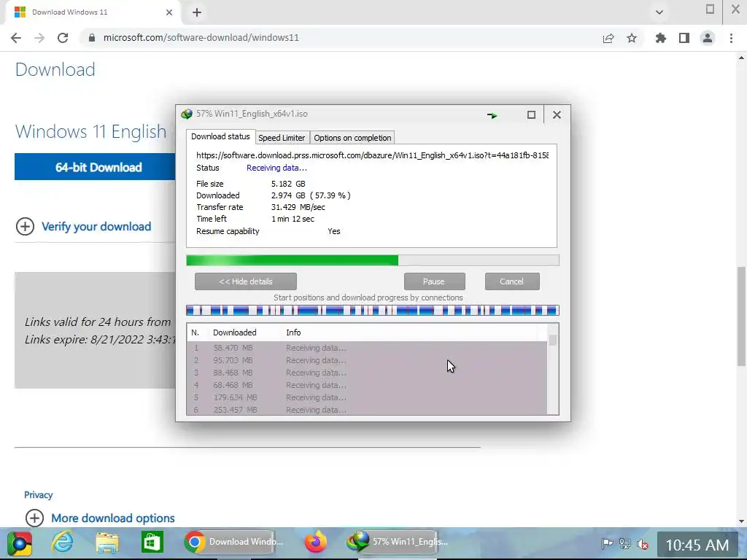Screen dimensions: 747x560
Task: Click the muted volume tray icon
Action: [x=642, y=543]
